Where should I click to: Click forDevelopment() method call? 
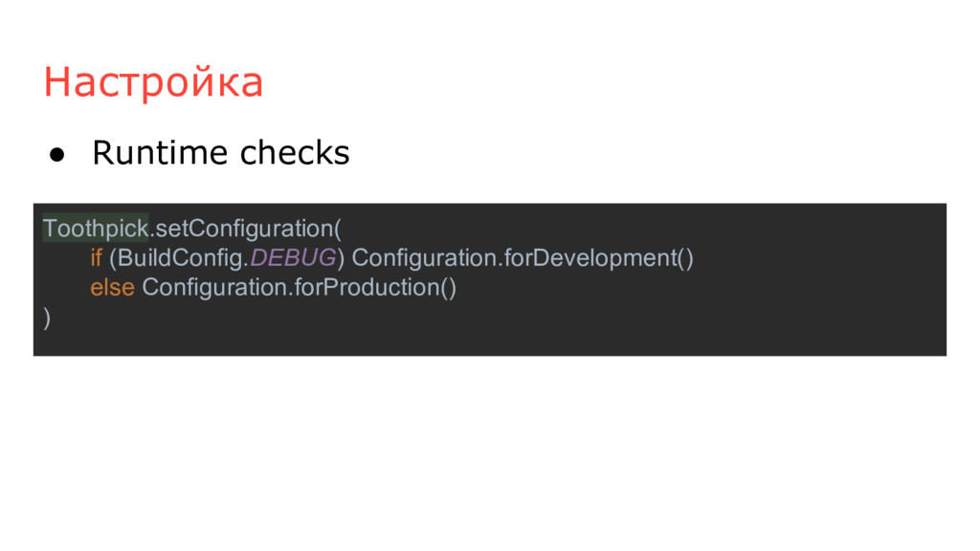(x=599, y=258)
